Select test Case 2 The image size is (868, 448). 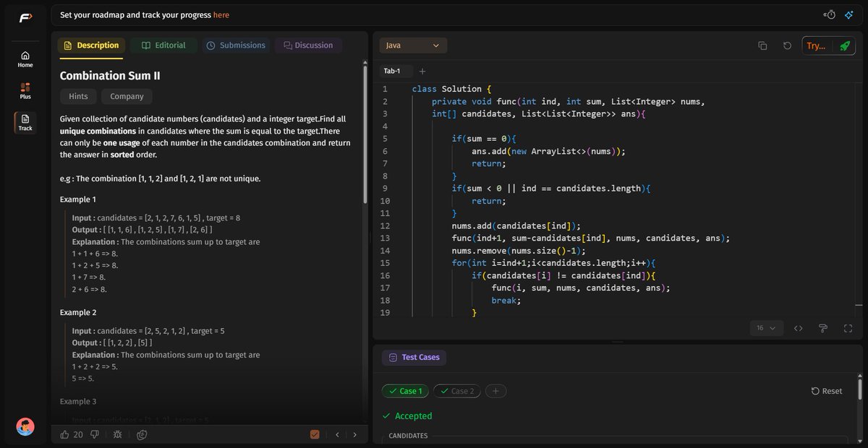pyautogui.click(x=456, y=391)
